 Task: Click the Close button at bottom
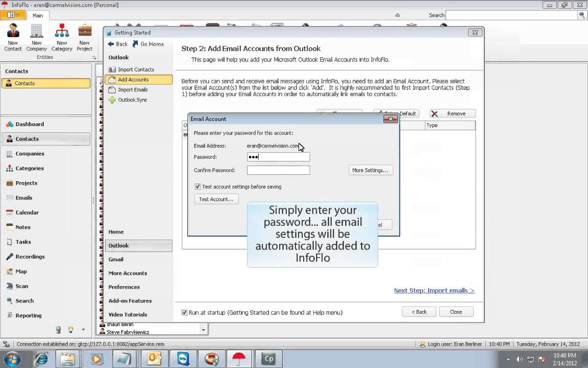456,312
